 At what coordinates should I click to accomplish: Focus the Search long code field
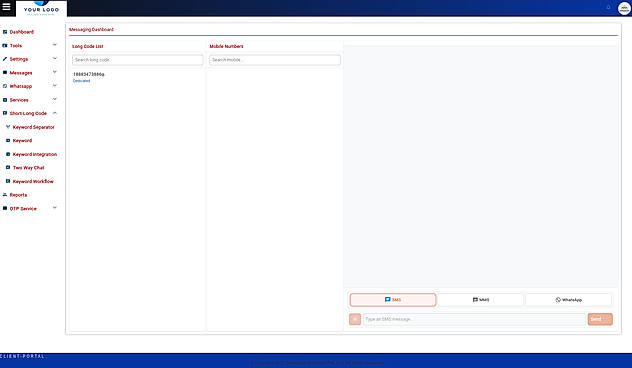click(x=137, y=60)
